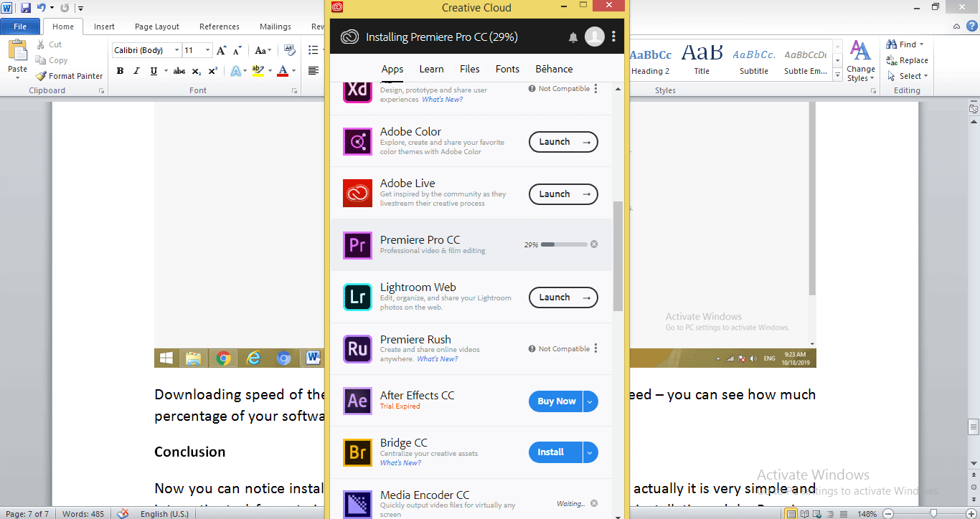Click the Premiere Pro CC app icon
Viewport: 980px width, 519px height.
(x=357, y=245)
